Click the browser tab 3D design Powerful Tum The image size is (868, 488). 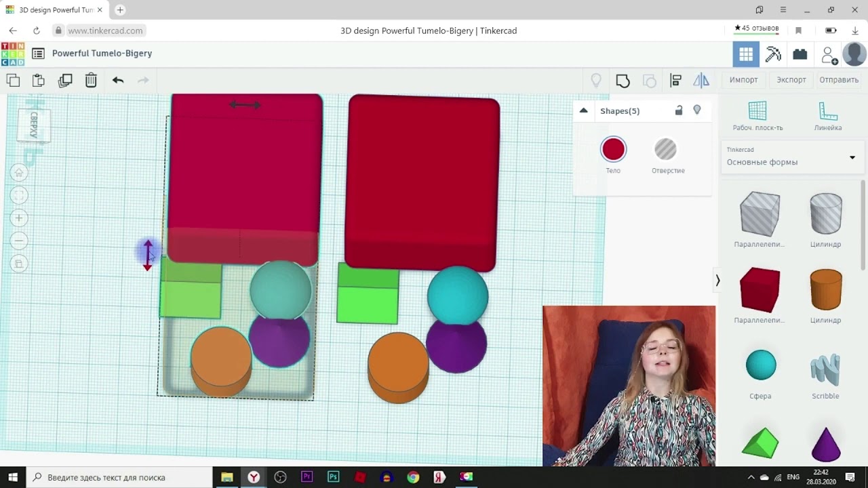pos(56,10)
